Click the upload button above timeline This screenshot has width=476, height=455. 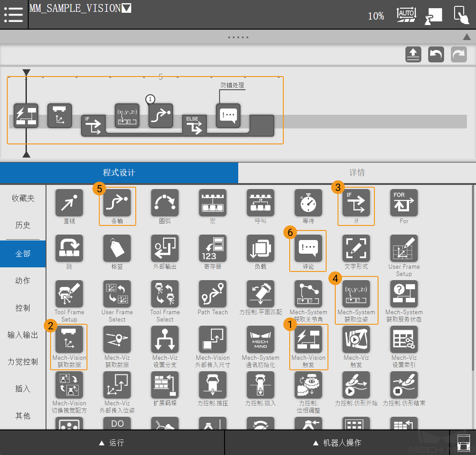(x=413, y=55)
